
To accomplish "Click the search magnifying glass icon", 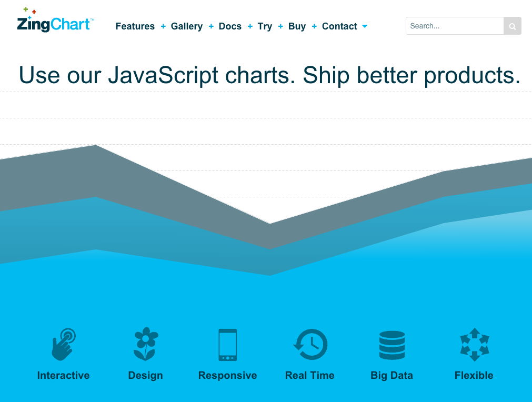I will [x=511, y=26].
